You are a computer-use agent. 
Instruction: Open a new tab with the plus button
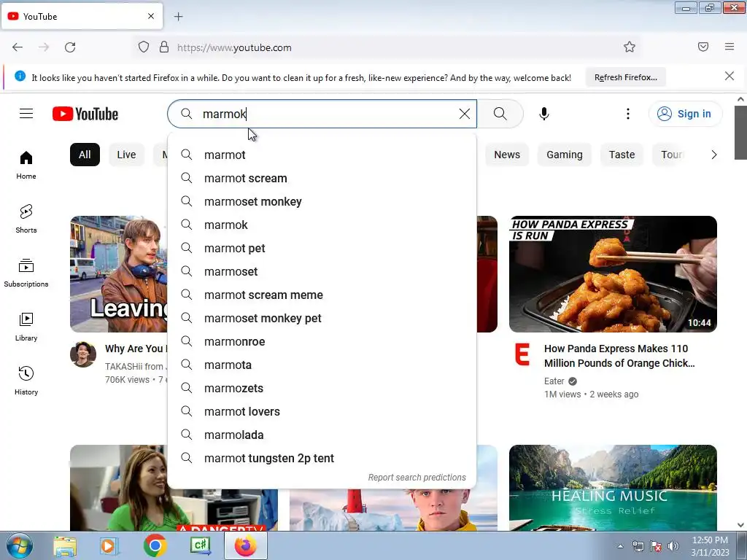tap(178, 17)
